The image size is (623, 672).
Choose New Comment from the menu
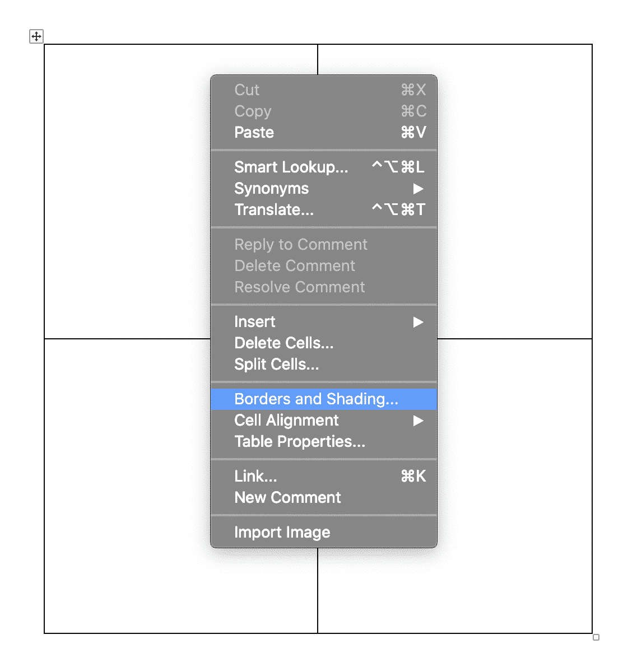click(287, 497)
